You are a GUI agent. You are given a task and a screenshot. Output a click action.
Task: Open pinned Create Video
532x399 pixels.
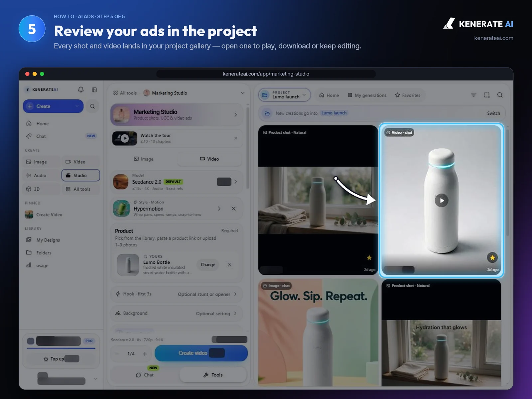(62, 215)
